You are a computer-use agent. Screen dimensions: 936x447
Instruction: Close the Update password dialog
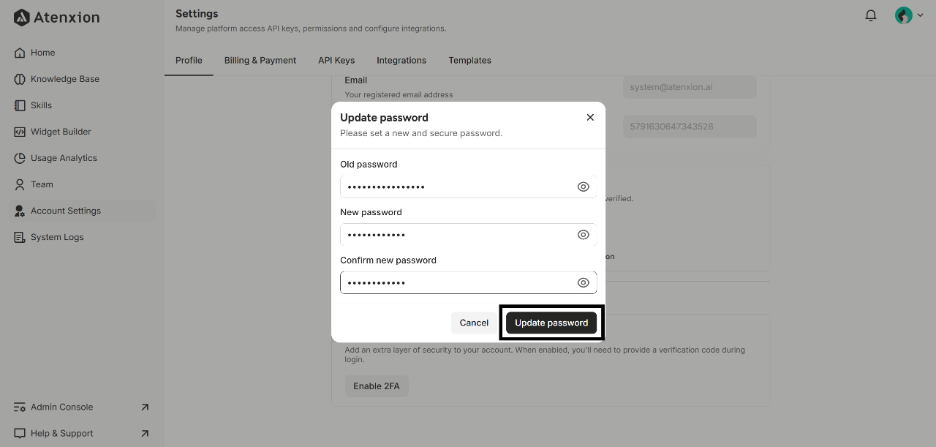point(590,118)
